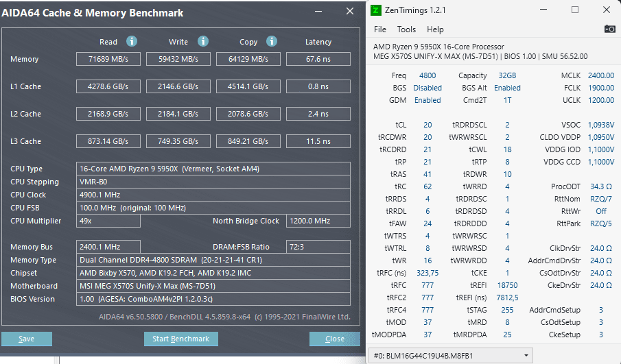
Task: Click the Memory Type field Dual Channel DDR4-4800
Action: coord(213,260)
